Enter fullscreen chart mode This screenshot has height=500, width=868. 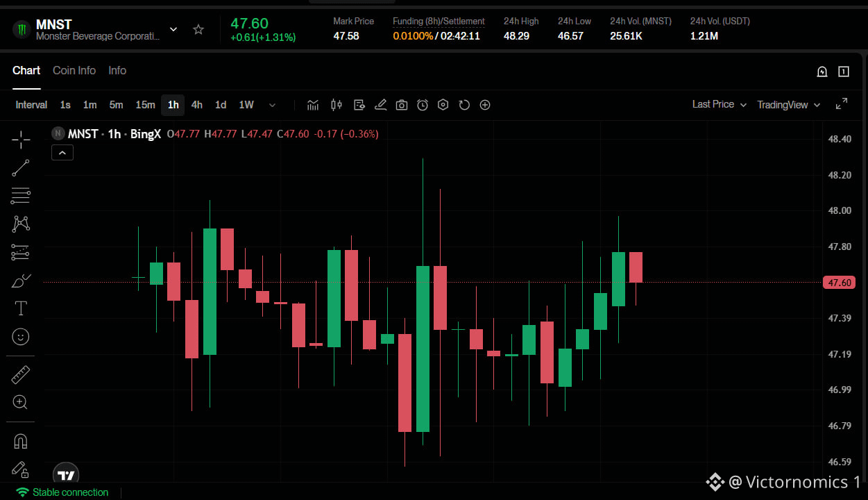point(842,103)
